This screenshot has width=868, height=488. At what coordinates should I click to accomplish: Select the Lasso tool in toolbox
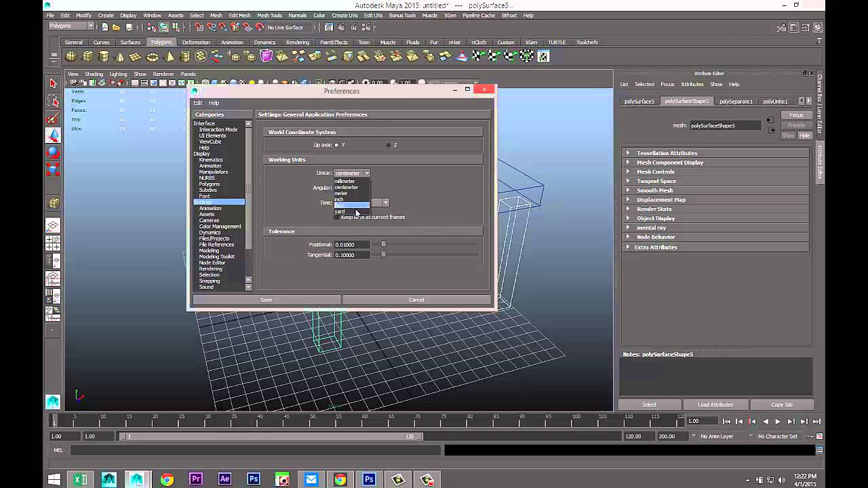pyautogui.click(x=53, y=101)
